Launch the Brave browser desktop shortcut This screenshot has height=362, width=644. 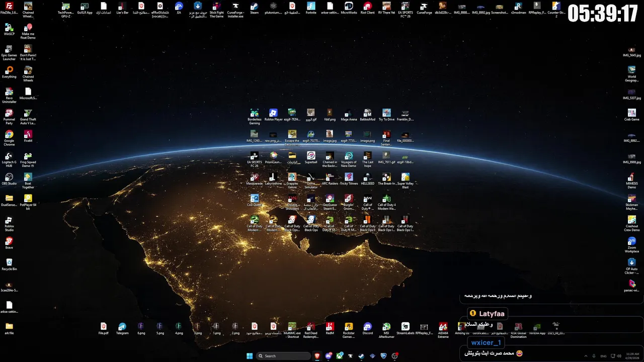pos(9,243)
